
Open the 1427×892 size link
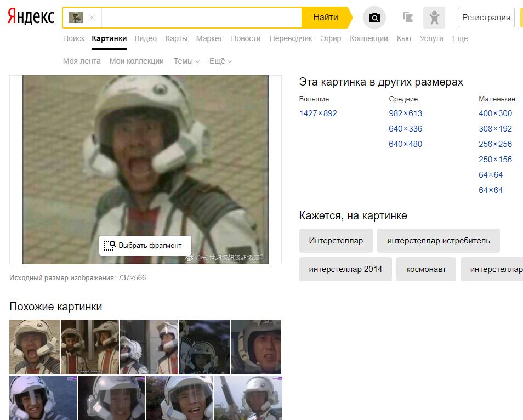318,113
